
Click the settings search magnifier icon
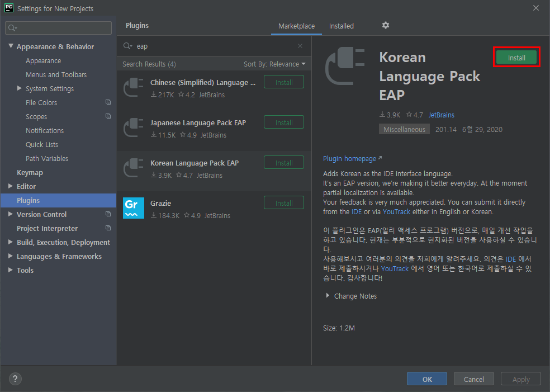(x=13, y=28)
